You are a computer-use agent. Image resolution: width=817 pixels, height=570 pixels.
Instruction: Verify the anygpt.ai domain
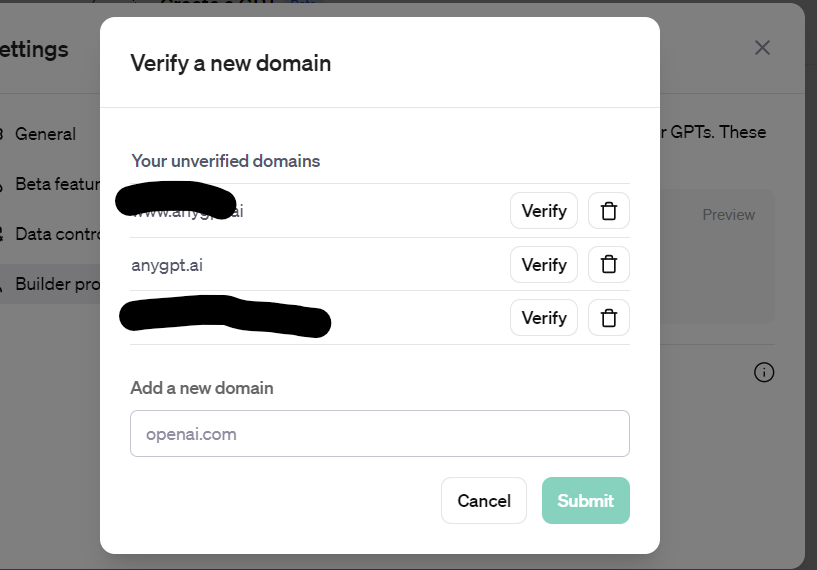[544, 265]
